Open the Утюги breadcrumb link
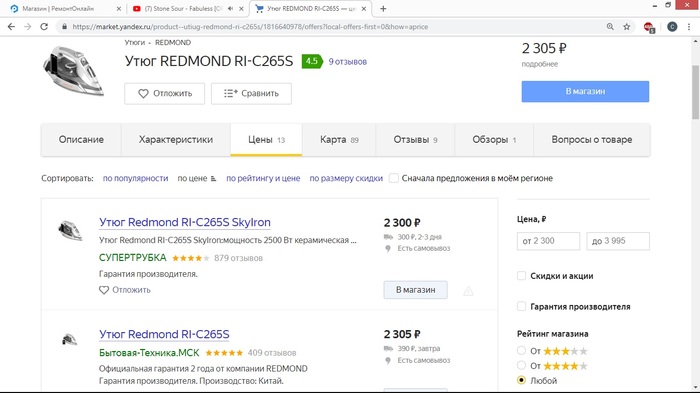700x393 pixels. coord(135,42)
